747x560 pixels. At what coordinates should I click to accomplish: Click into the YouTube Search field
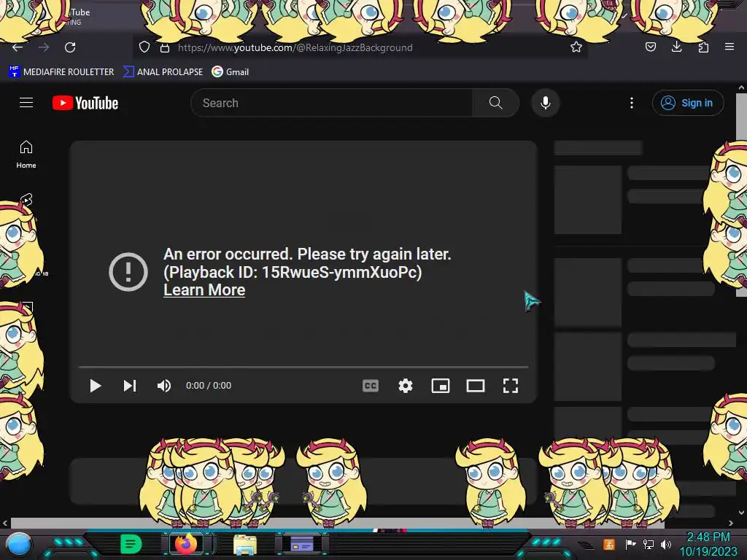pyautogui.click(x=332, y=103)
